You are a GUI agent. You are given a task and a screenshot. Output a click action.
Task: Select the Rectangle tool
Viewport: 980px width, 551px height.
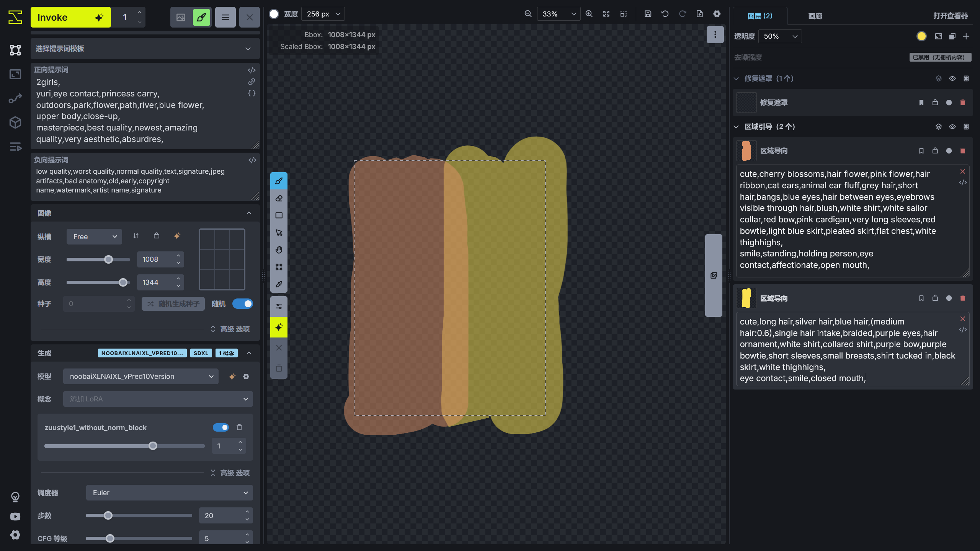[279, 215]
